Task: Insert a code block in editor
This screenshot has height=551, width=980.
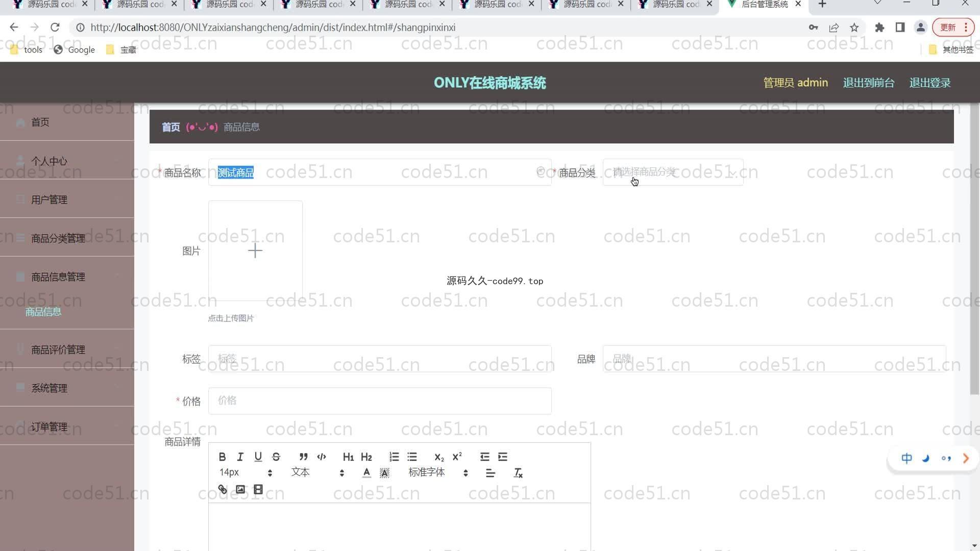Action: pos(321,457)
